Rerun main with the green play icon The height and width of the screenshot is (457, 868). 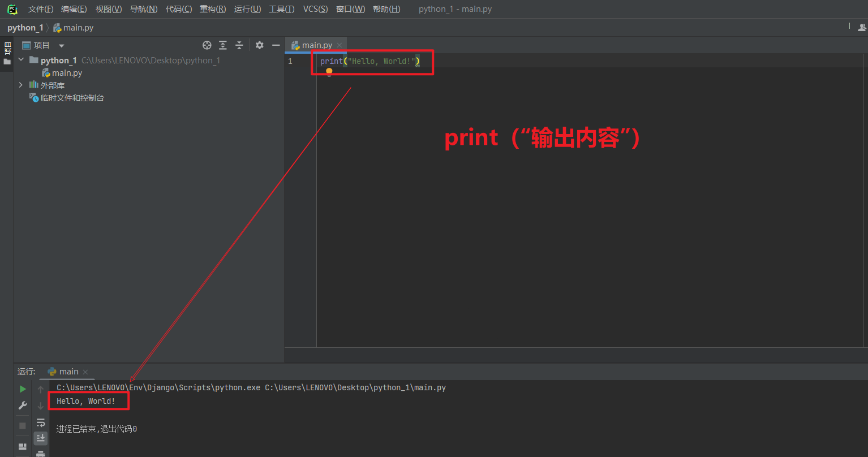coord(23,389)
